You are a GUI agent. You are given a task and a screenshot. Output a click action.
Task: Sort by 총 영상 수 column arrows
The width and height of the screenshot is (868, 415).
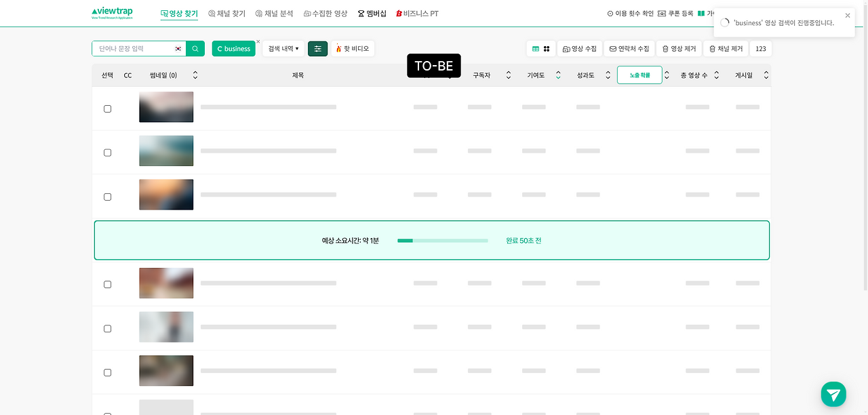(717, 75)
